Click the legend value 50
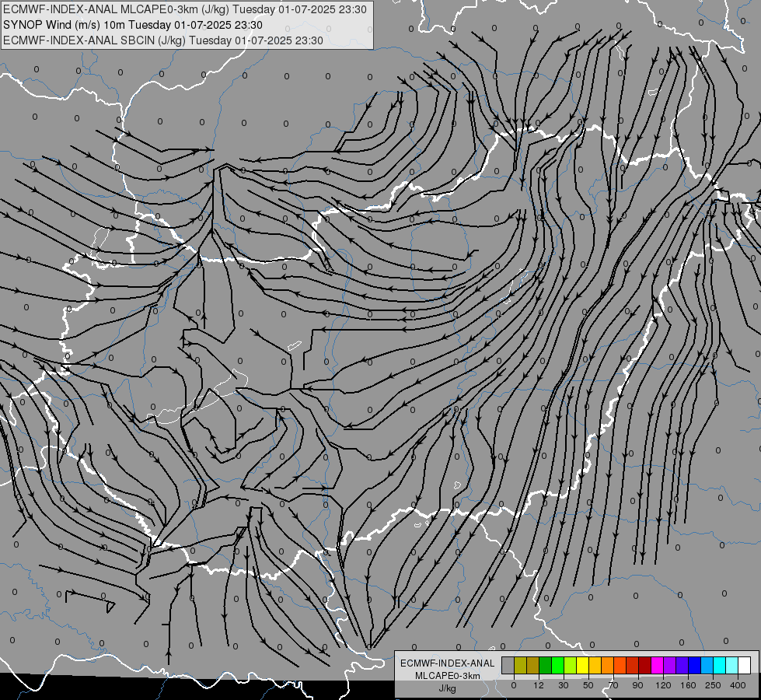761x700 pixels. 588,685
